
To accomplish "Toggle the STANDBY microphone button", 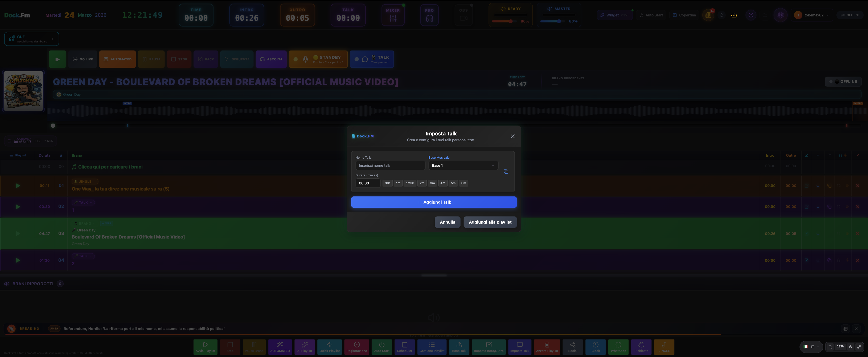I will tap(318, 59).
